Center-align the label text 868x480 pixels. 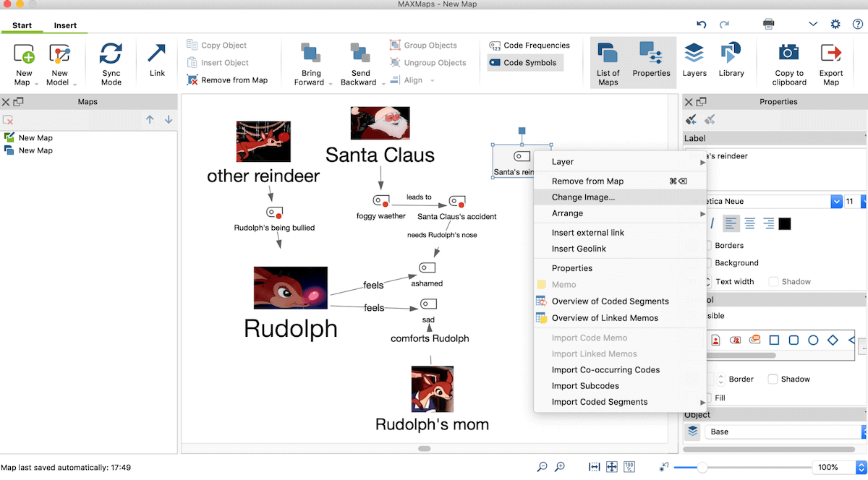750,223
